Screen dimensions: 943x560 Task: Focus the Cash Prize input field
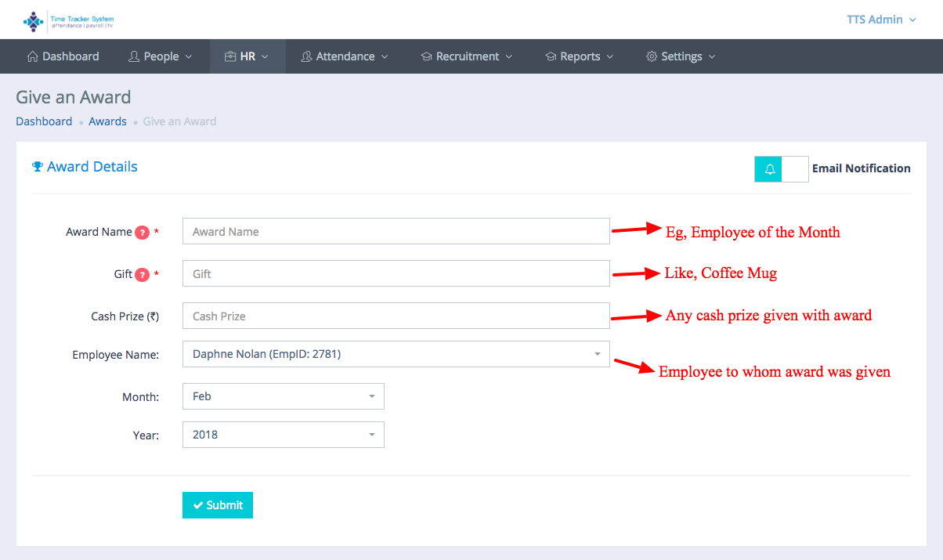396,316
